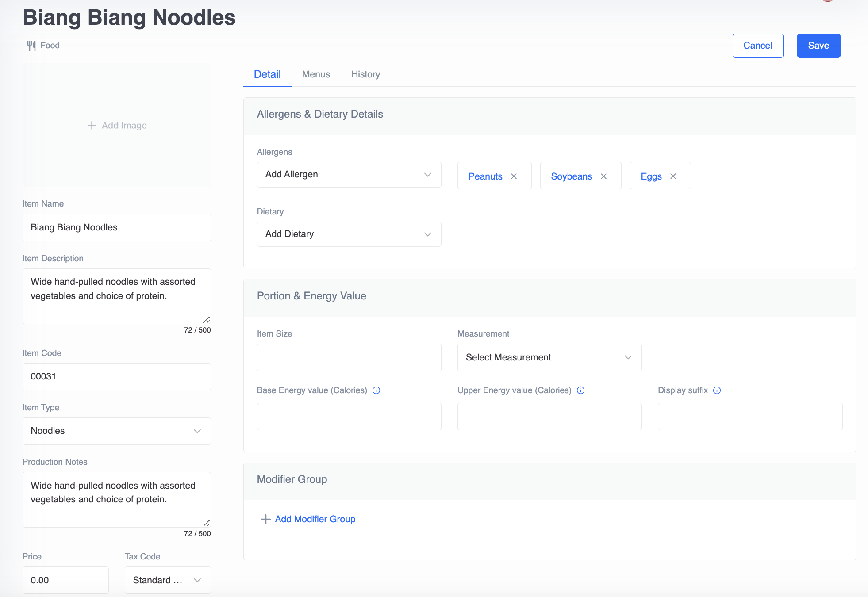The image size is (868, 597).
Task: Click the Upper Energy value info icon
Action: (x=581, y=390)
